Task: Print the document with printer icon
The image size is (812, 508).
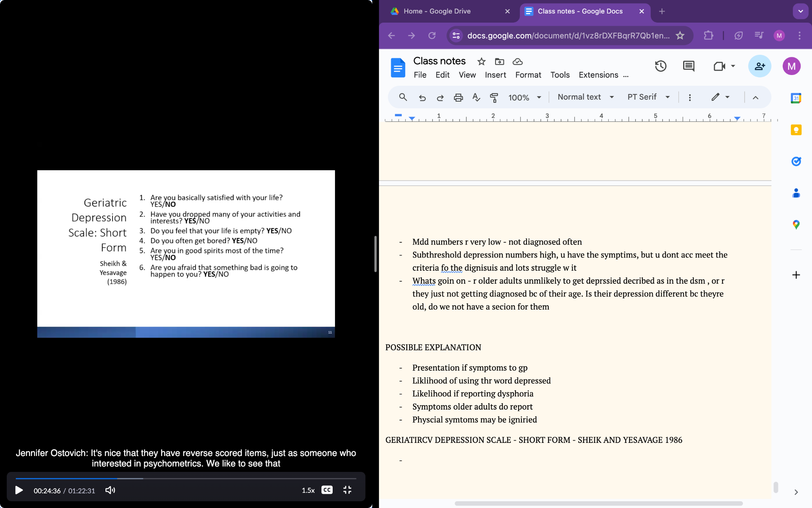Action: 458,97
